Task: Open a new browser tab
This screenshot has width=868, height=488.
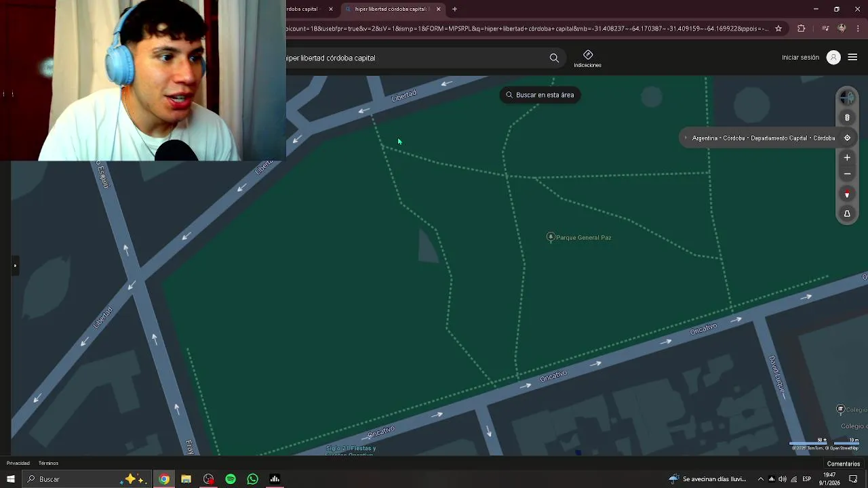Action: pyautogui.click(x=454, y=9)
